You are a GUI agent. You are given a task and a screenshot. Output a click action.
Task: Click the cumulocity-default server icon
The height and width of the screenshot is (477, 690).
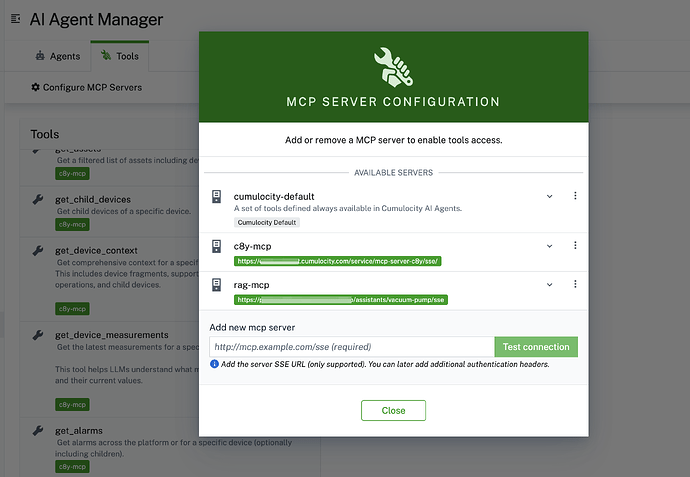[217, 197]
